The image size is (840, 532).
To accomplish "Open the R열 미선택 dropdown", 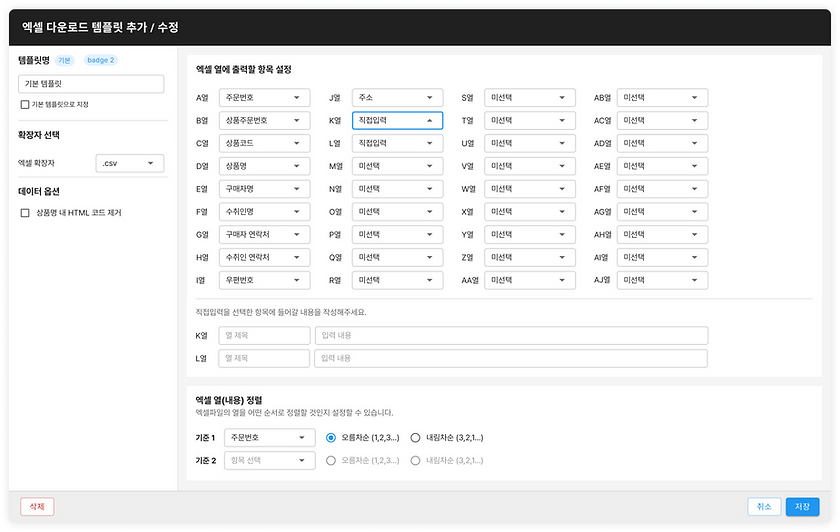I will (398, 280).
